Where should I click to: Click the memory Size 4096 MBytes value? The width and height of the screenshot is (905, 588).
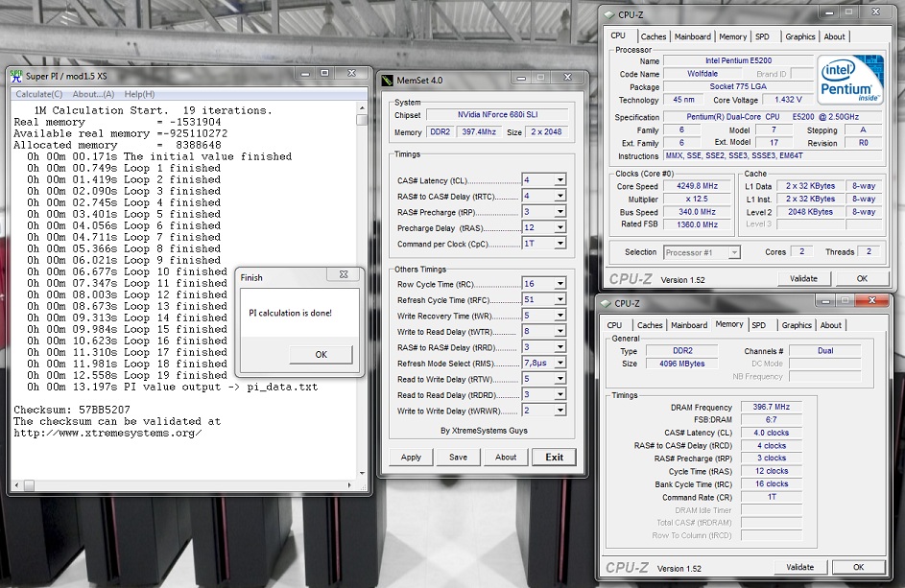(x=681, y=364)
